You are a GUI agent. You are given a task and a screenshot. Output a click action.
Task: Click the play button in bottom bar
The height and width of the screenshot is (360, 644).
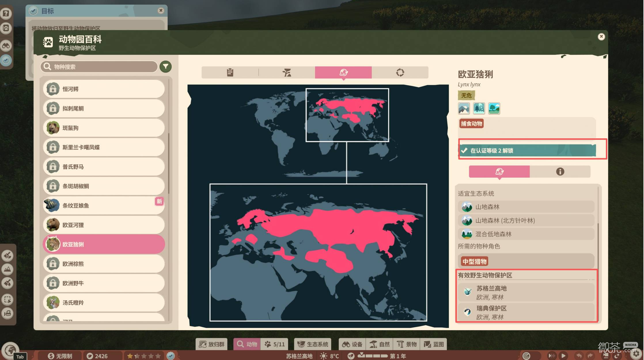click(563, 356)
